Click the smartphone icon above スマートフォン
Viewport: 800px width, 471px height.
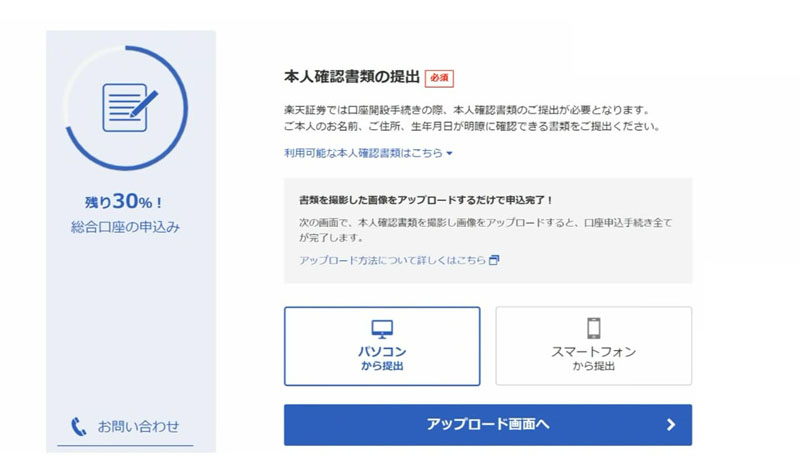pyautogui.click(x=593, y=328)
